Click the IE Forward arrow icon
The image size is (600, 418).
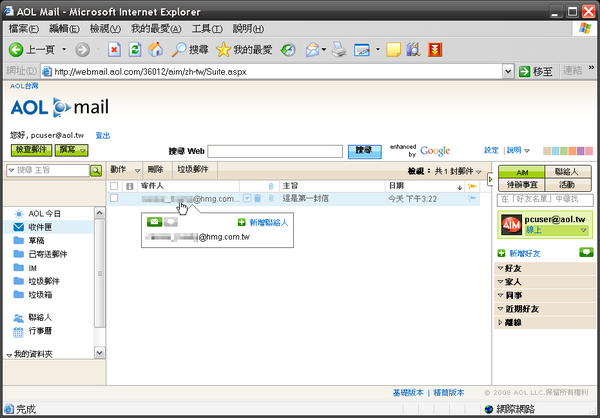click(x=82, y=49)
